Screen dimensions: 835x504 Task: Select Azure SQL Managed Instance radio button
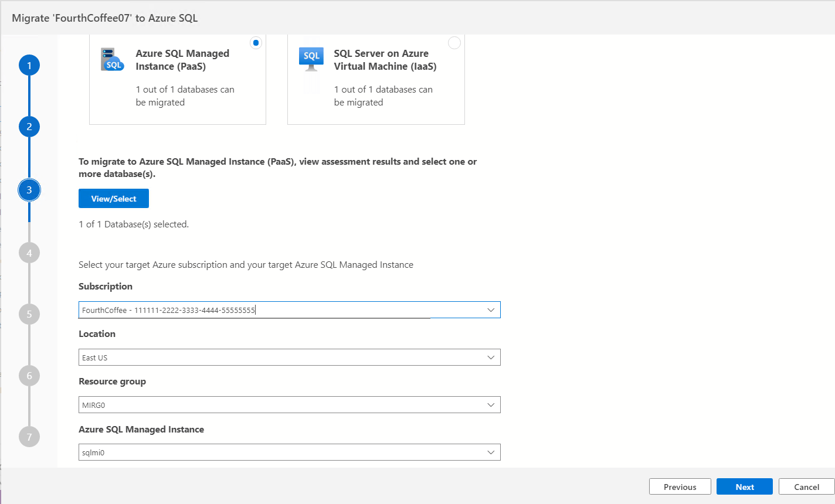(256, 43)
